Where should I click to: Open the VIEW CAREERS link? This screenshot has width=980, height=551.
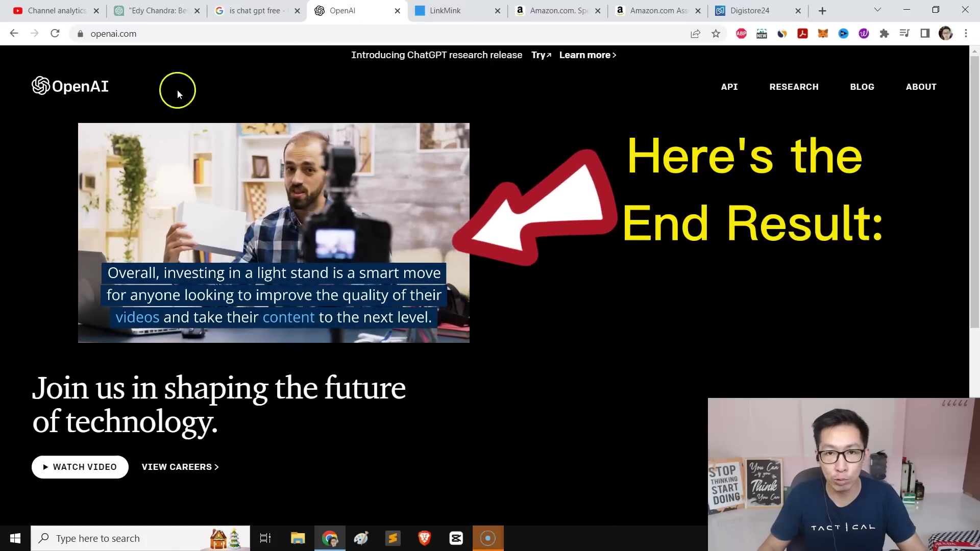click(x=180, y=467)
